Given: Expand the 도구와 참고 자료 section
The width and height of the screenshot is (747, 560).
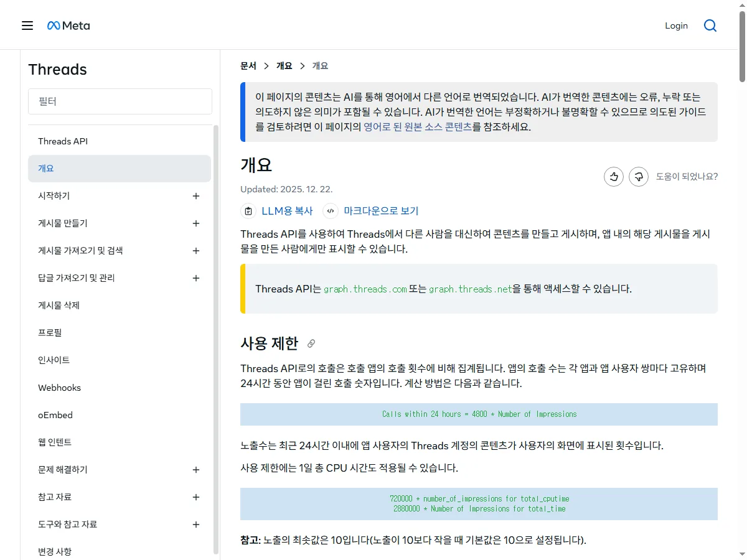Looking at the screenshot, I should [196, 525].
